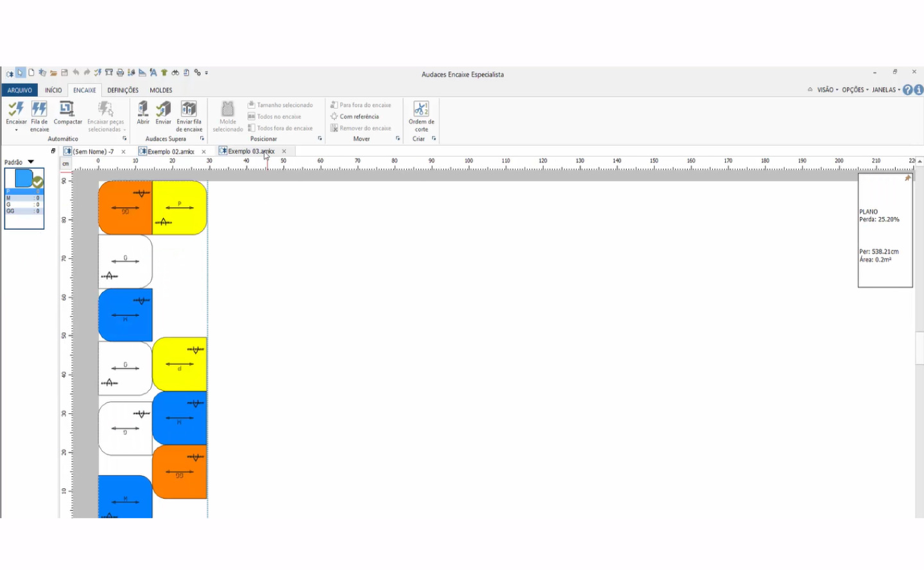The height and width of the screenshot is (570, 924).
Task: Click the percent icon in quick toolbar
Action: tap(198, 73)
